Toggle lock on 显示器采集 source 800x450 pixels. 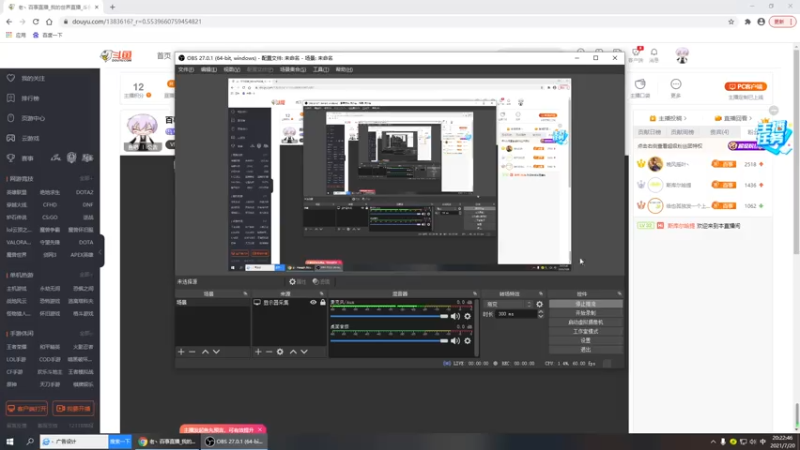[x=322, y=303]
